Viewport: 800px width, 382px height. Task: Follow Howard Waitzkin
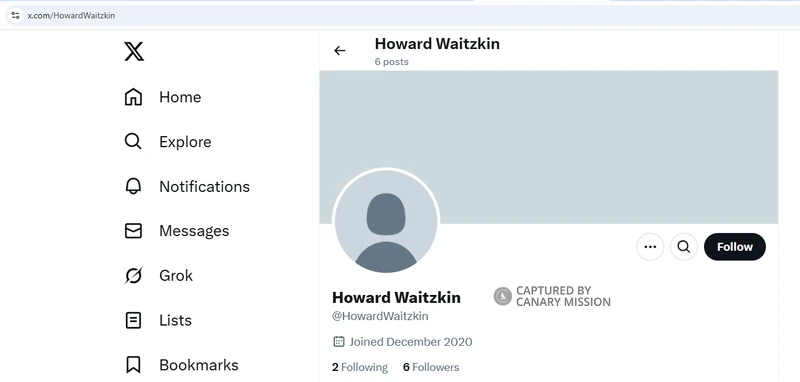735,247
